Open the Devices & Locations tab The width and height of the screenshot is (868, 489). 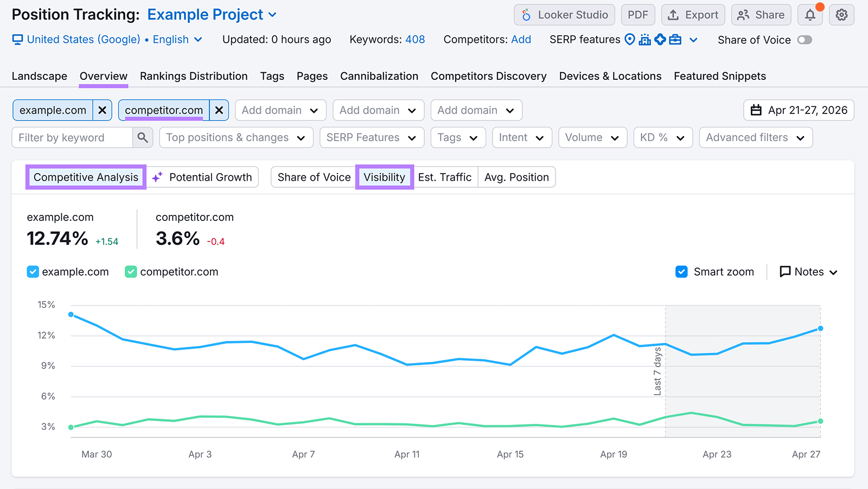pos(610,77)
